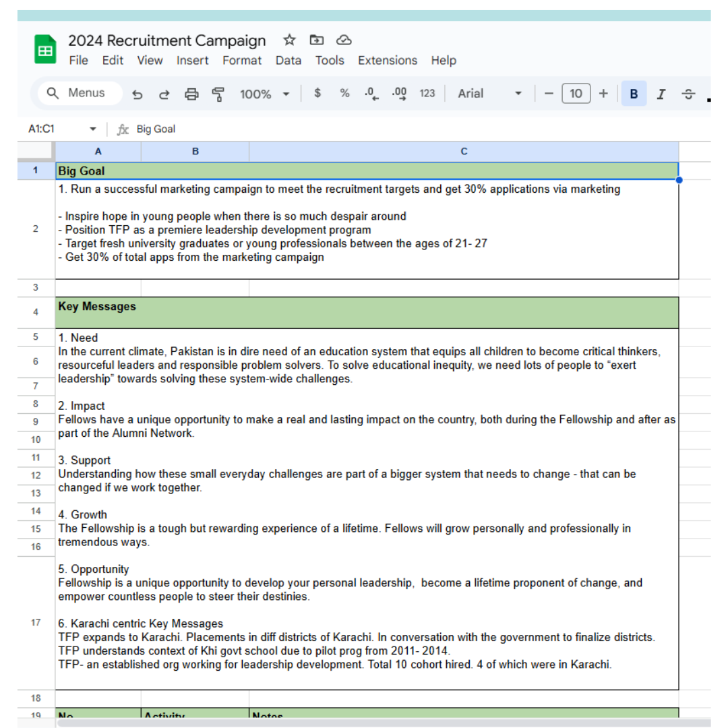The width and height of the screenshot is (728, 728).
Task: Open the Format menu
Action: (242, 61)
